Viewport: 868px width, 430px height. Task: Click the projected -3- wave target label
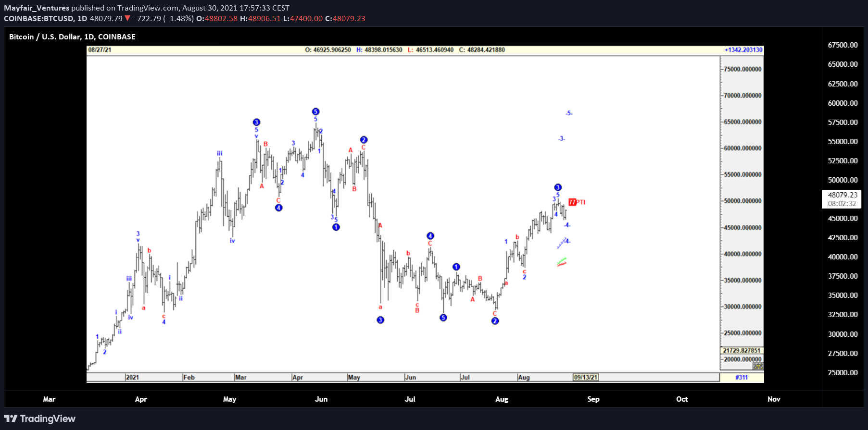562,138
